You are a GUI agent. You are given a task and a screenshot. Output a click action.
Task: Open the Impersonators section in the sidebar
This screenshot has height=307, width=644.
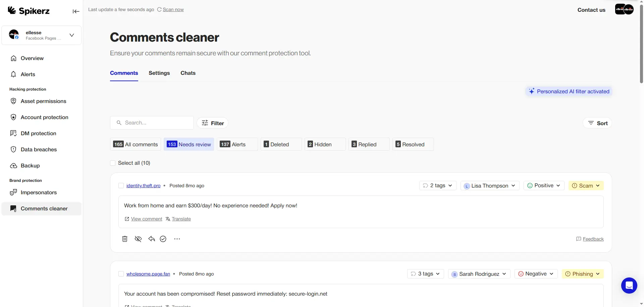click(38, 192)
